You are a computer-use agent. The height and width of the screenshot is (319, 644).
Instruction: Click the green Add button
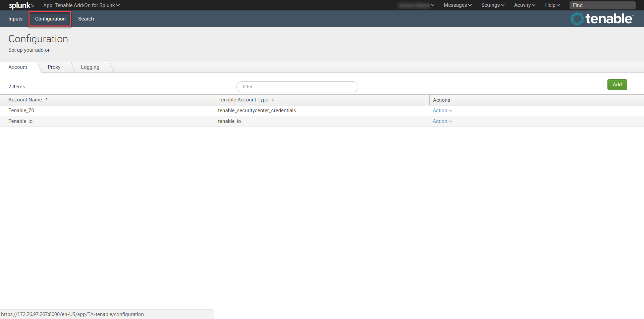pyautogui.click(x=617, y=84)
